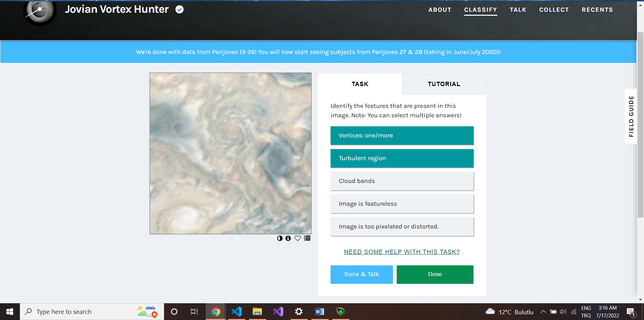Screen dimensions: 644x320
Task: Open 'Need some help with this task?' link
Action: pyautogui.click(x=402, y=252)
